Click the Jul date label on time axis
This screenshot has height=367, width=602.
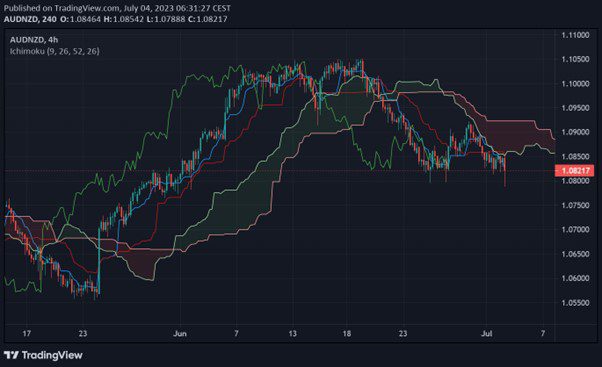(487, 334)
